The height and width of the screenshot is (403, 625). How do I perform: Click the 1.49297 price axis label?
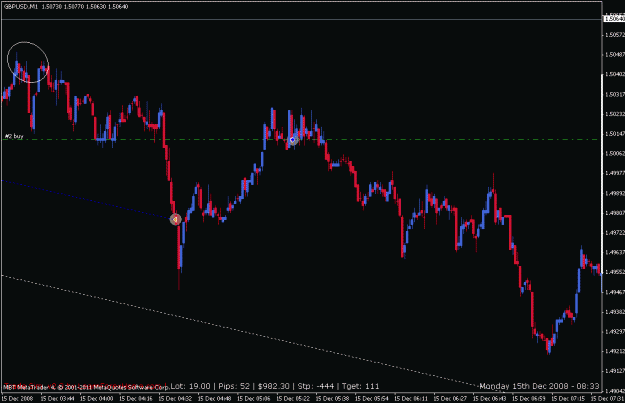point(615,331)
